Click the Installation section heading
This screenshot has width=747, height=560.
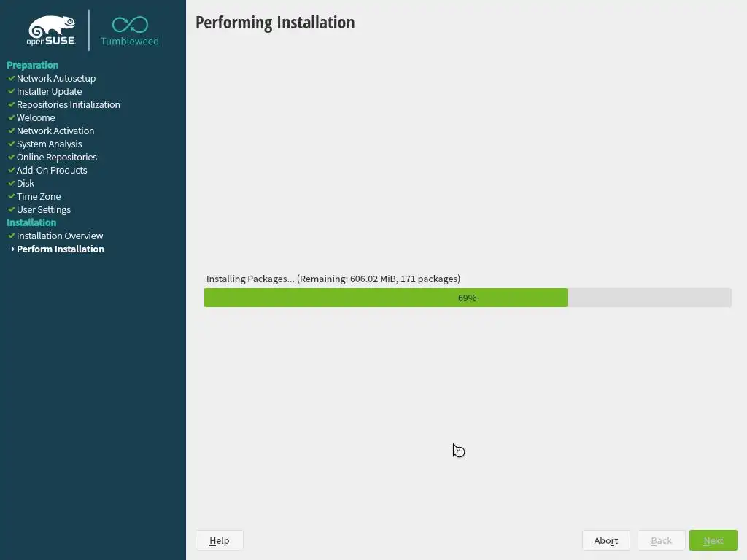point(31,222)
